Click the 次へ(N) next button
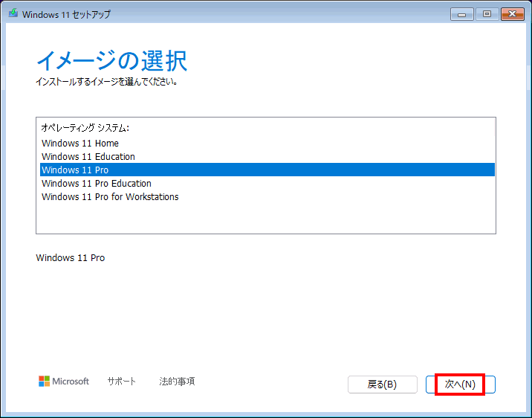532x418 pixels. click(461, 385)
